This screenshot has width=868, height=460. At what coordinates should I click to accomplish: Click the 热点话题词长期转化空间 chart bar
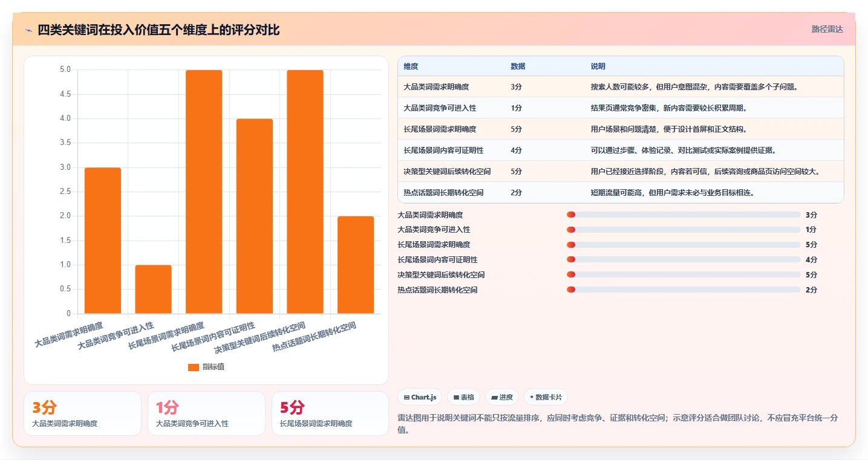tap(356, 265)
